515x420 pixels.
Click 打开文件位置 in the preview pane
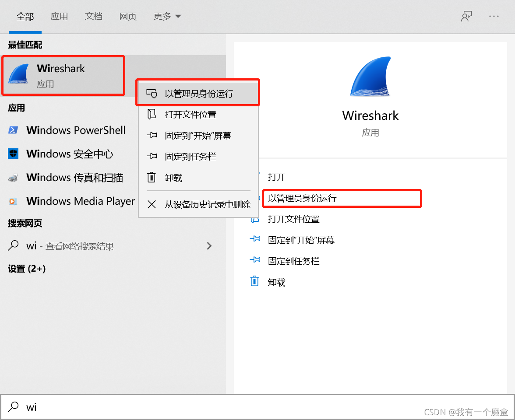[x=293, y=219]
